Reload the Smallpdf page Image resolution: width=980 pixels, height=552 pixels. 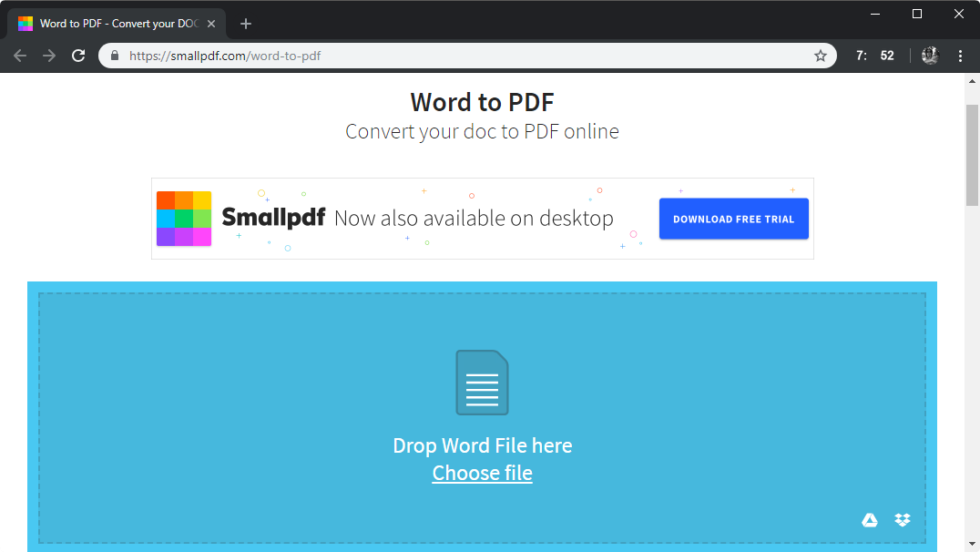tap(78, 56)
